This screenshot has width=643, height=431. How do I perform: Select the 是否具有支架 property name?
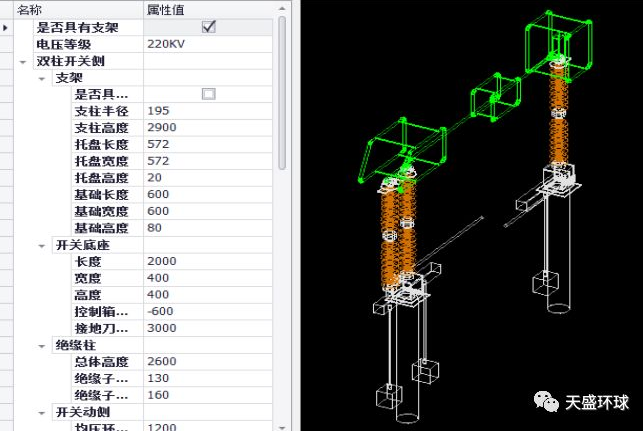[x=77, y=27]
